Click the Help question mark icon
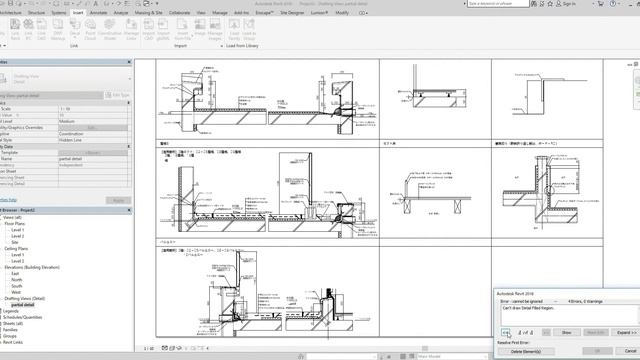The image size is (640, 360). [x=613, y=4]
